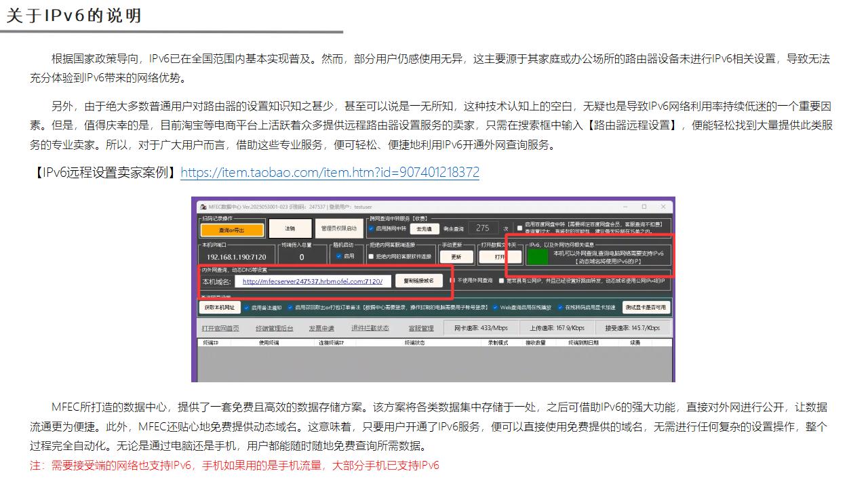Click the orange 查询or导出 button
The height and width of the screenshot is (488, 868).
231,230
